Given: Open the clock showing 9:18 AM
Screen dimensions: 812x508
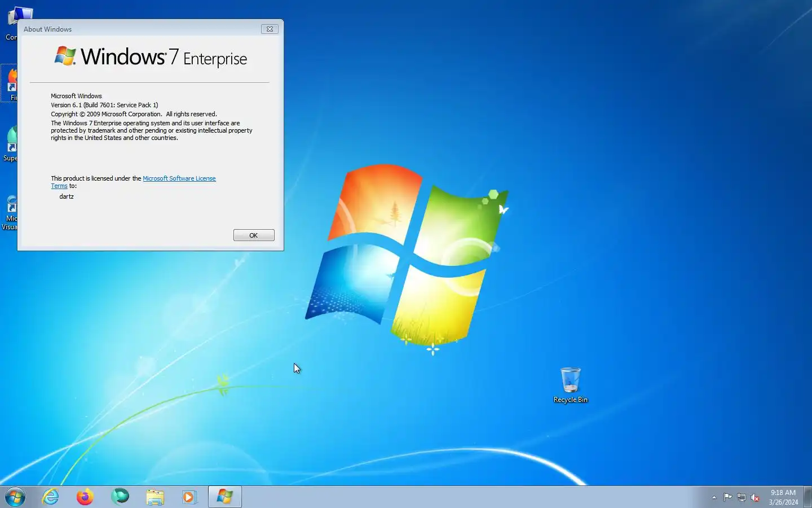Looking at the screenshot, I should point(783,497).
